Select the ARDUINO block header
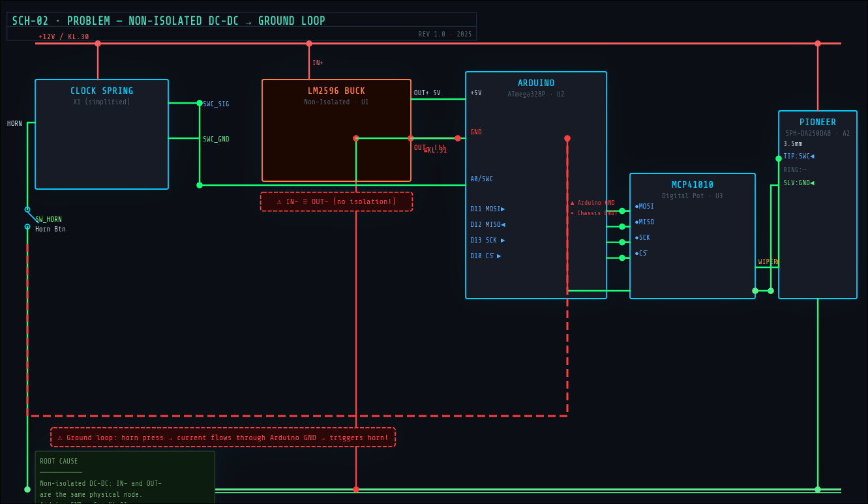Viewport: 868px width, 504px height. (535, 83)
